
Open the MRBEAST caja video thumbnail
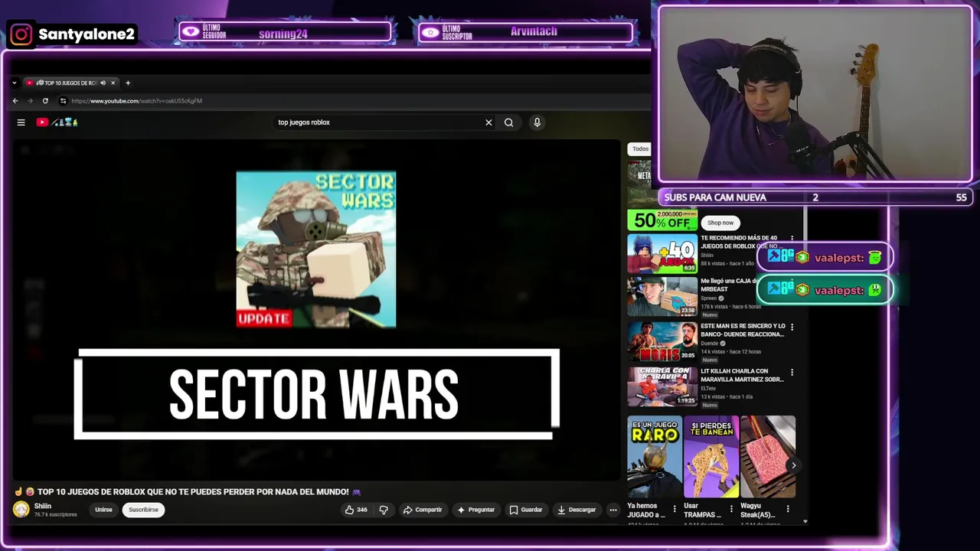click(x=662, y=296)
